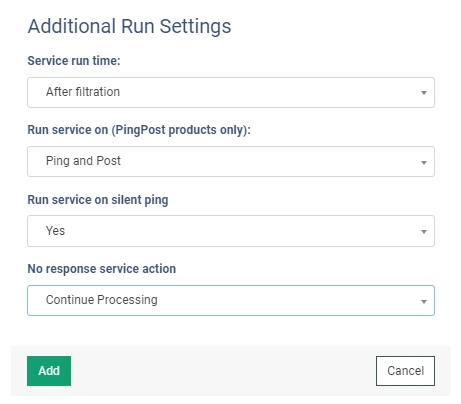Click the gray footer bar between Add and Cancel
The width and height of the screenshot is (461, 404).
coord(223,371)
